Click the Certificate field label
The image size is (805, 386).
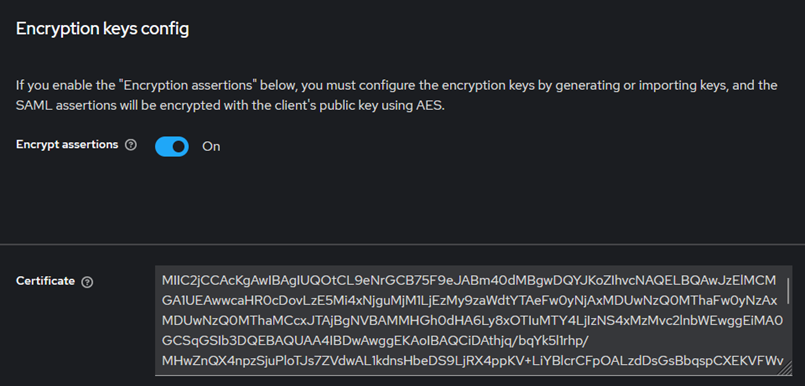click(45, 281)
